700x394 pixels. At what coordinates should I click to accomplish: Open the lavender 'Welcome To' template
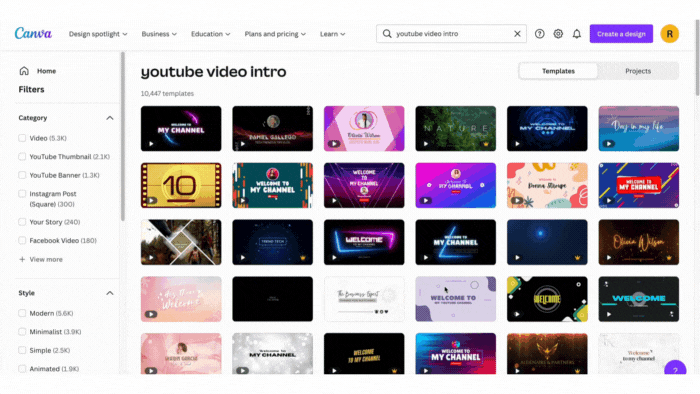[x=455, y=299]
